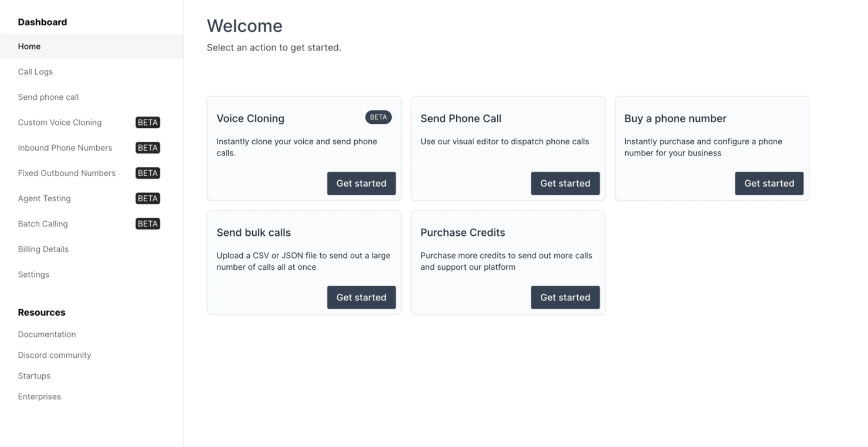Navigate to Fixed Outbound Numbers
Screen dimensions: 868x447
pos(91,172)
